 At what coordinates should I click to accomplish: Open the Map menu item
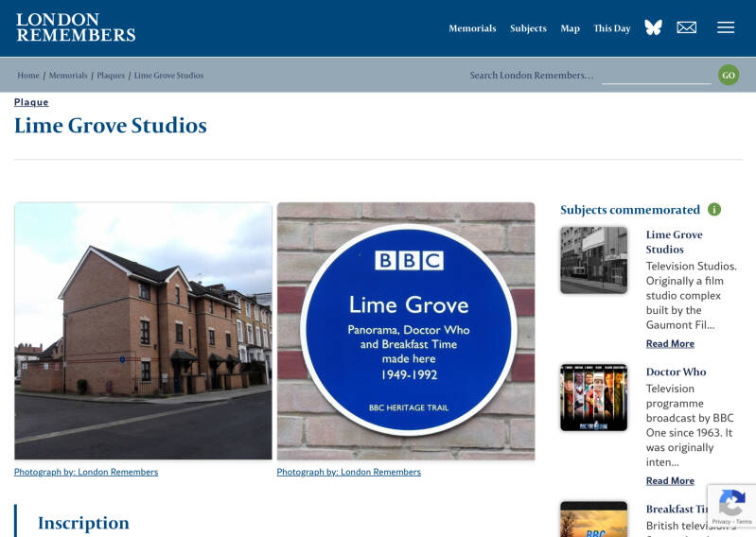570,28
